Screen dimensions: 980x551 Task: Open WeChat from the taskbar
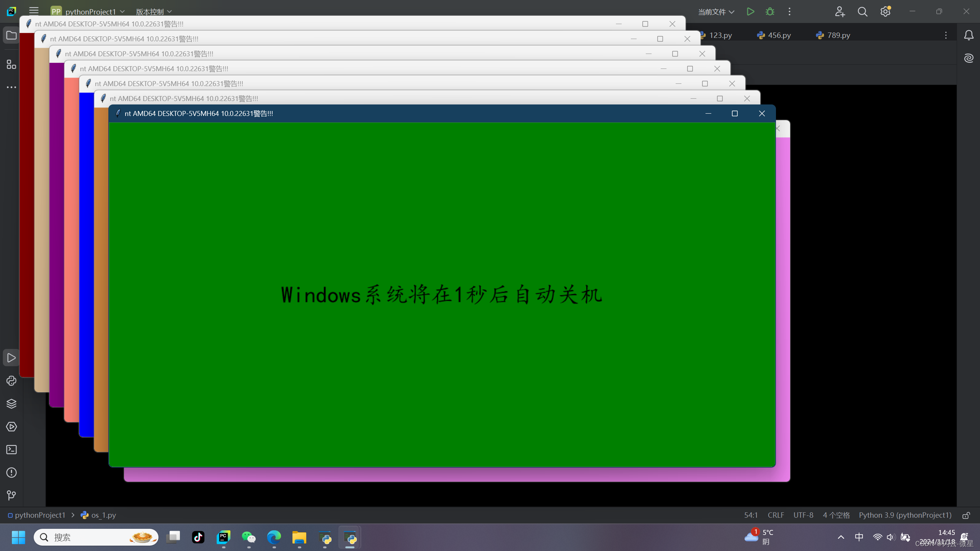(x=249, y=537)
